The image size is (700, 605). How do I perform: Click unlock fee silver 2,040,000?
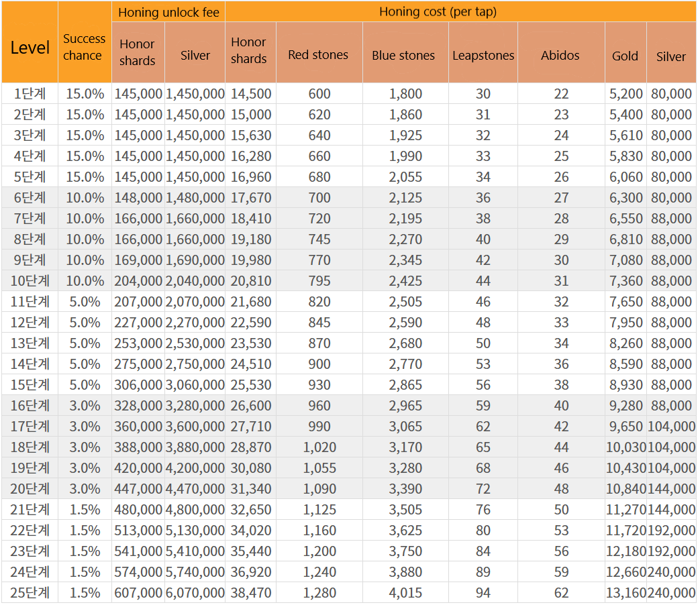195,280
